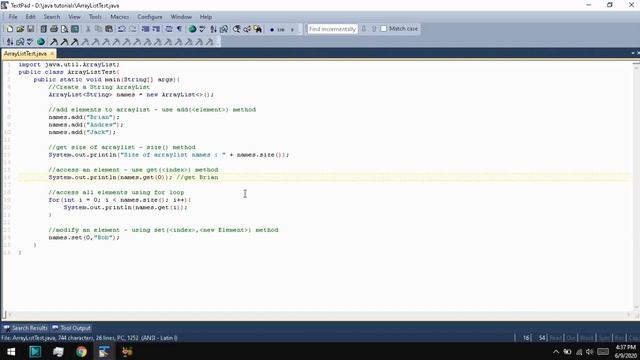
Task: Click the Cut scissors icon
Action: [x=88, y=29]
